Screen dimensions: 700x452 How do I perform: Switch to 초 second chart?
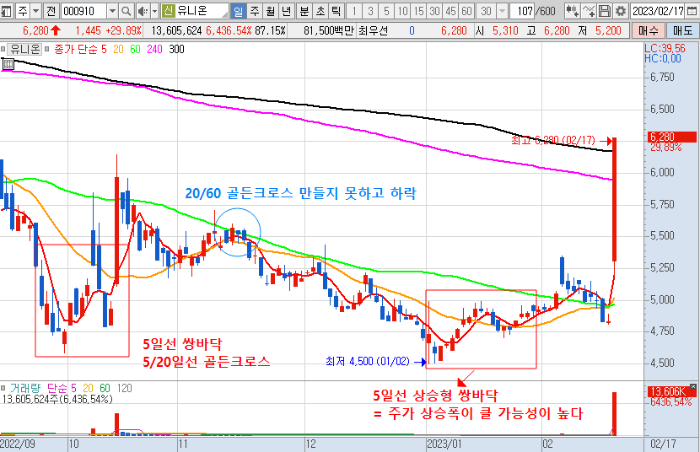320,11
